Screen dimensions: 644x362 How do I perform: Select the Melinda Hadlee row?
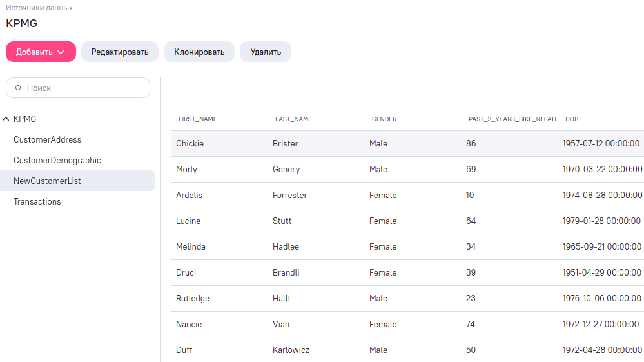coord(407,246)
